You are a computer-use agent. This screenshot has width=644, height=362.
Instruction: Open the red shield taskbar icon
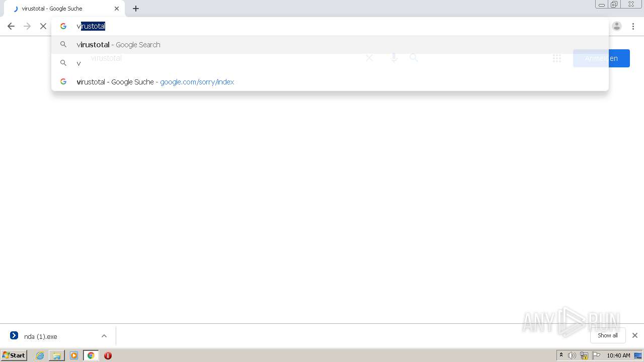point(108,355)
